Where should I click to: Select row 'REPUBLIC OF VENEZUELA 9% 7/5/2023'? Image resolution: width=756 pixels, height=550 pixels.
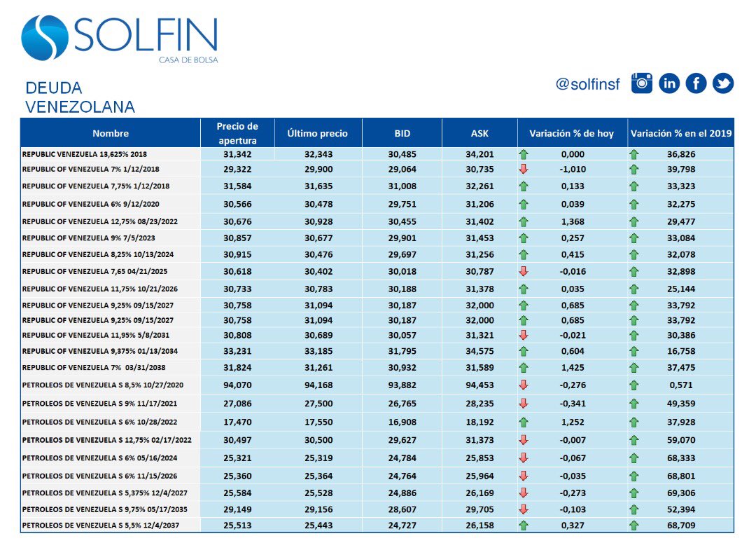(377, 238)
